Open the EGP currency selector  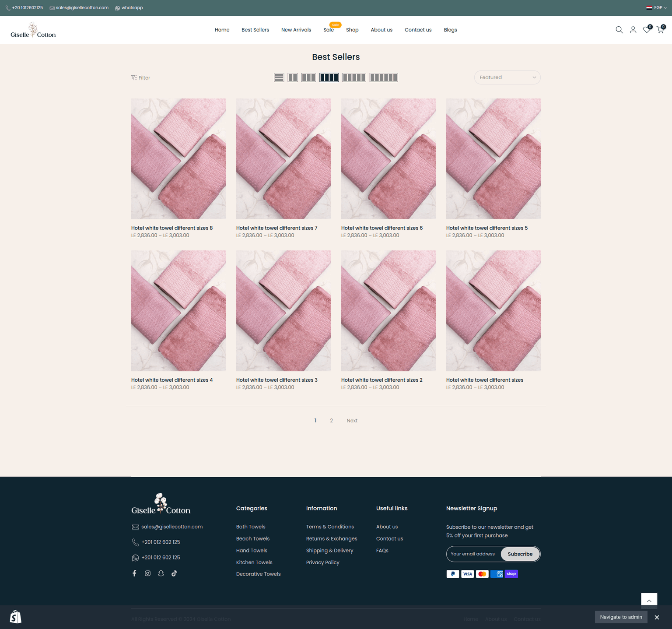[x=657, y=8]
